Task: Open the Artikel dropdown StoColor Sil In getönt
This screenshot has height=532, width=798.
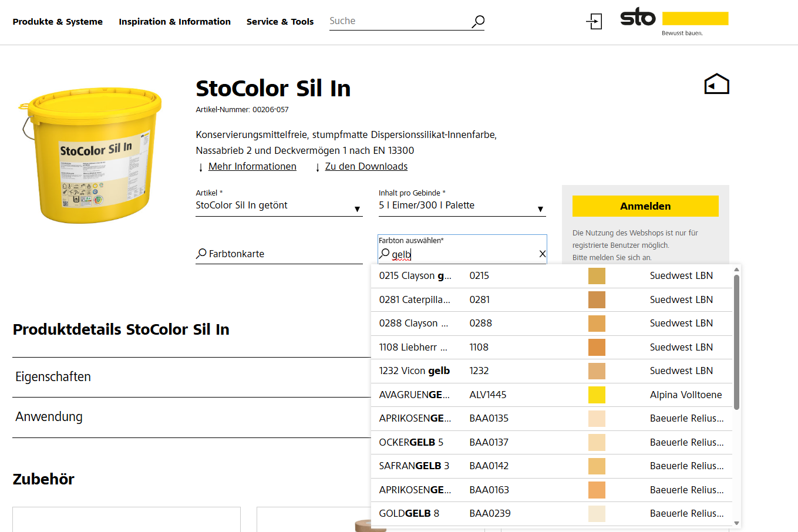Action: [x=279, y=206]
